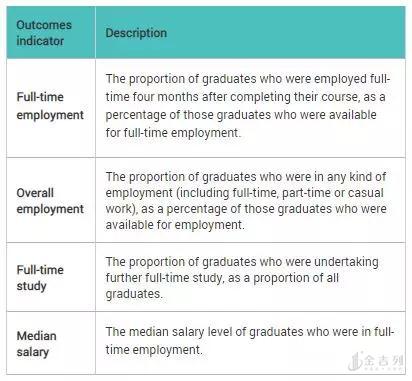Click the Median salary description text
Screen dimensions: 412x381
click(250, 341)
